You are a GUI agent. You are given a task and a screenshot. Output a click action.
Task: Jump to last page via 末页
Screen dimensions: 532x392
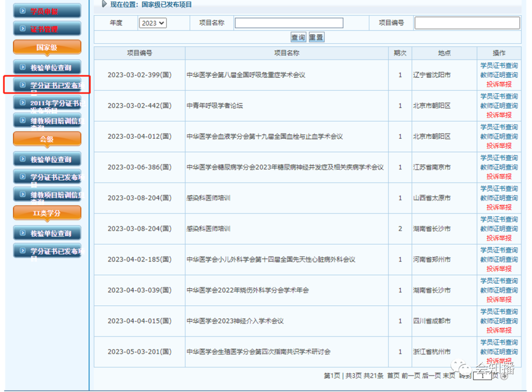point(449,376)
